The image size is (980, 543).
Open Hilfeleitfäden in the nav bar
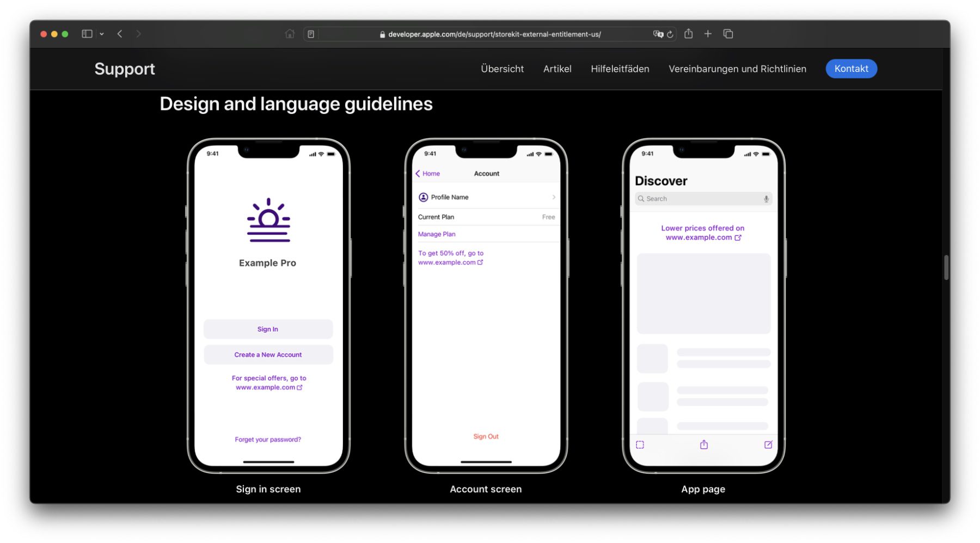620,69
